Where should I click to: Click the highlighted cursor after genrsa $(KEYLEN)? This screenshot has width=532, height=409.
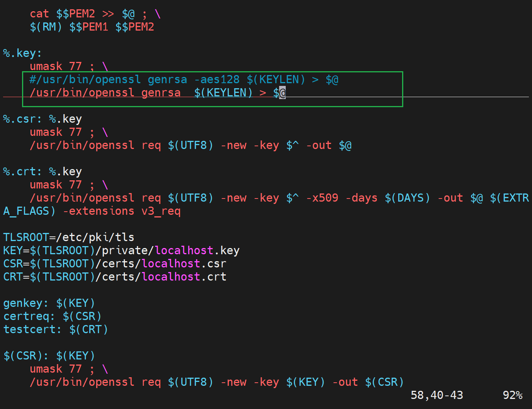(282, 93)
